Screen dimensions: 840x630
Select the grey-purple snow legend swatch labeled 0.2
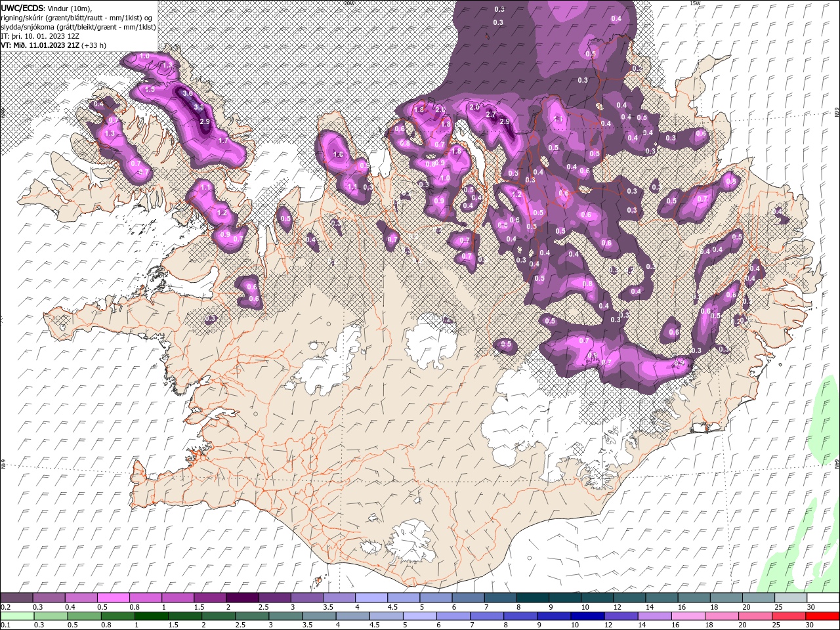[16, 598]
